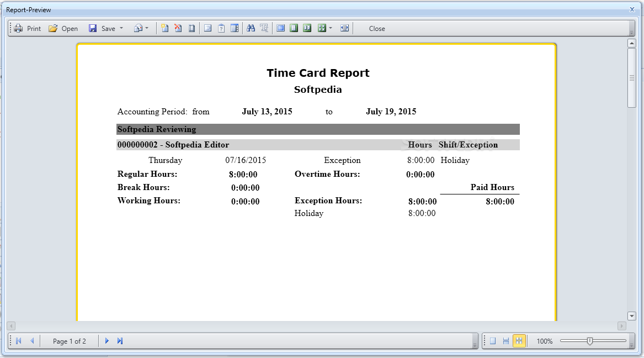Click the 'Regular Hours:' label
This screenshot has width=644, height=358.
click(147, 174)
